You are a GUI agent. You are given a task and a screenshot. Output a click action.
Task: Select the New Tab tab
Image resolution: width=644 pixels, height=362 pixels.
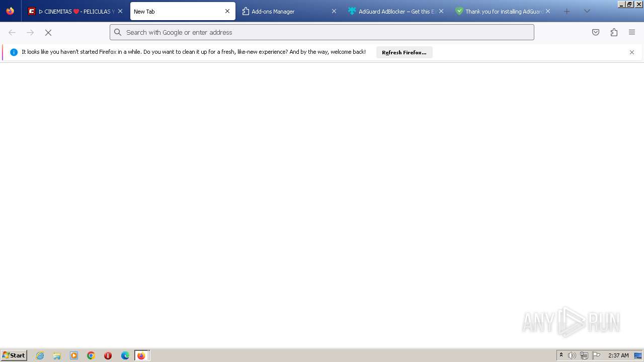tap(183, 11)
